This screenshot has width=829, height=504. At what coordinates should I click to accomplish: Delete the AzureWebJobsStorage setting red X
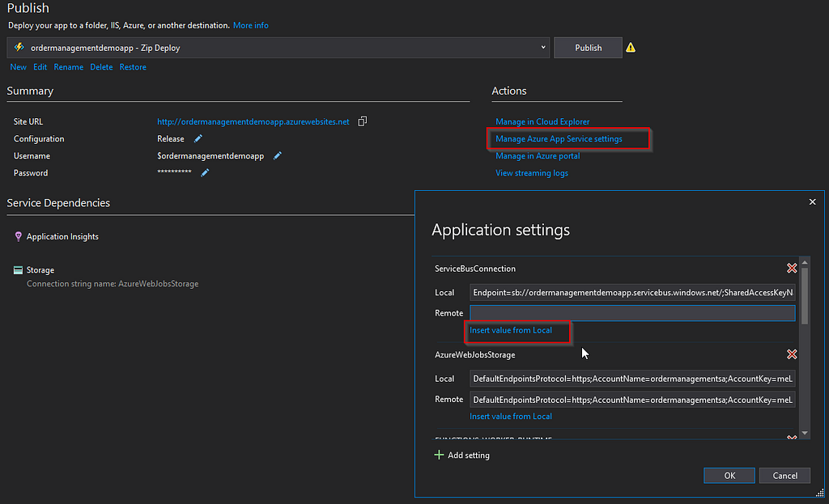792,354
